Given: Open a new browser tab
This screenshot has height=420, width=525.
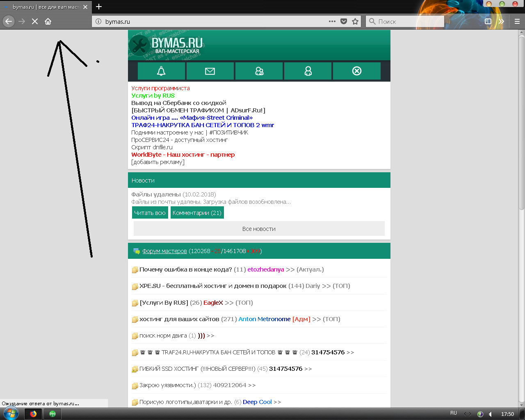Looking at the screenshot, I should click(x=99, y=7).
